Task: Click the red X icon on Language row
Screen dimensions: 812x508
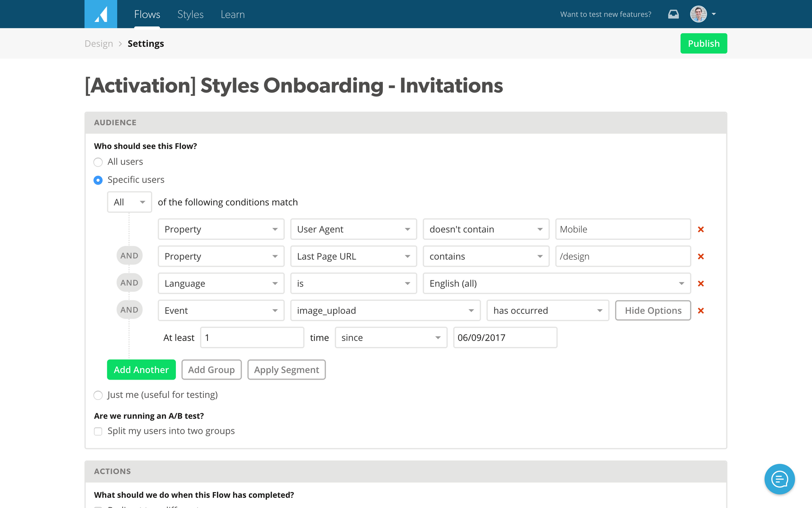Action: pos(702,283)
